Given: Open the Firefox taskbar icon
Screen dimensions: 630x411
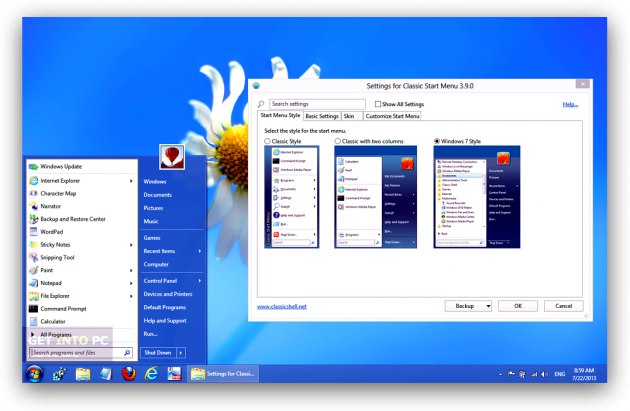Looking at the screenshot, I should (x=129, y=374).
